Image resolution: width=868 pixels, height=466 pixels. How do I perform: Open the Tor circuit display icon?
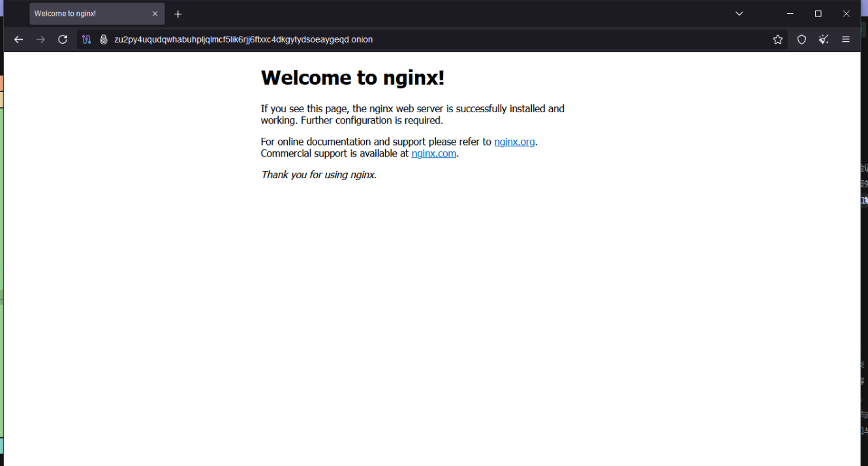click(x=86, y=40)
